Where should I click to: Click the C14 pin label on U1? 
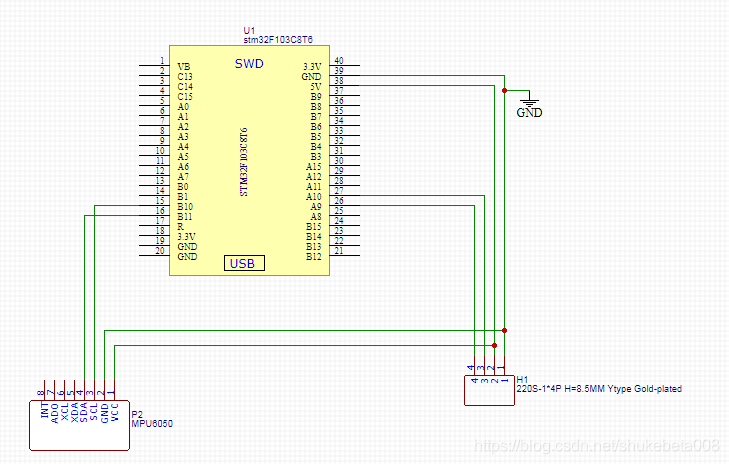pyautogui.click(x=185, y=86)
